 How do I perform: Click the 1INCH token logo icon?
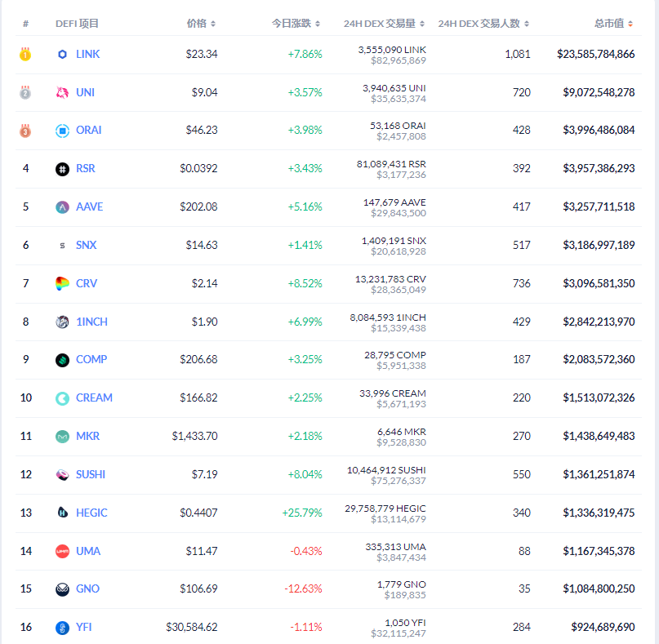point(62,322)
